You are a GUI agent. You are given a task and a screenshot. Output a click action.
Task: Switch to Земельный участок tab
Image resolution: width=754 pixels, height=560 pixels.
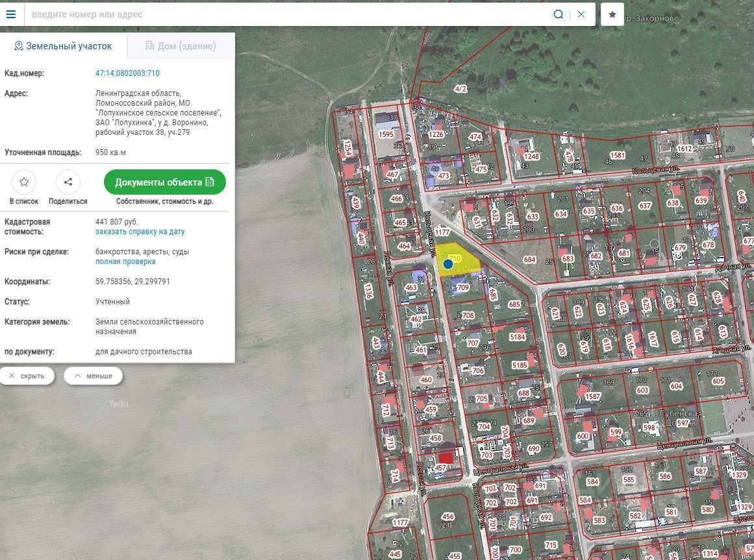pos(63,46)
